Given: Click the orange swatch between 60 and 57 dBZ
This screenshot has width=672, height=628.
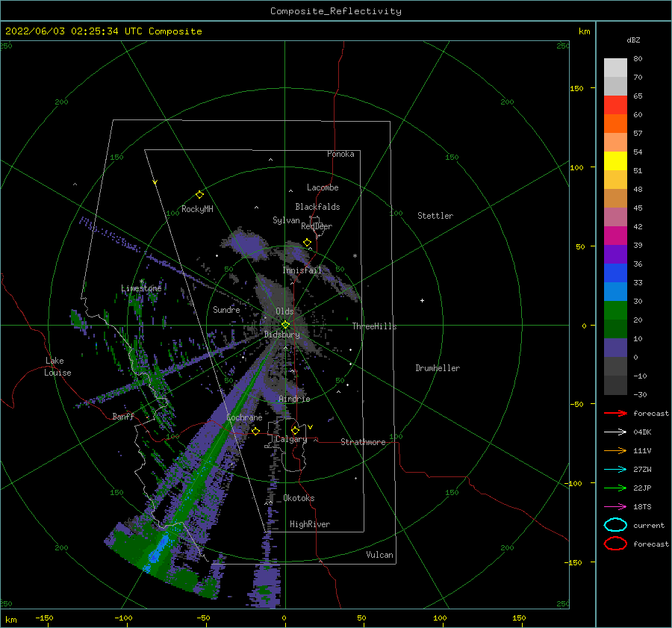Looking at the screenshot, I should (x=615, y=123).
